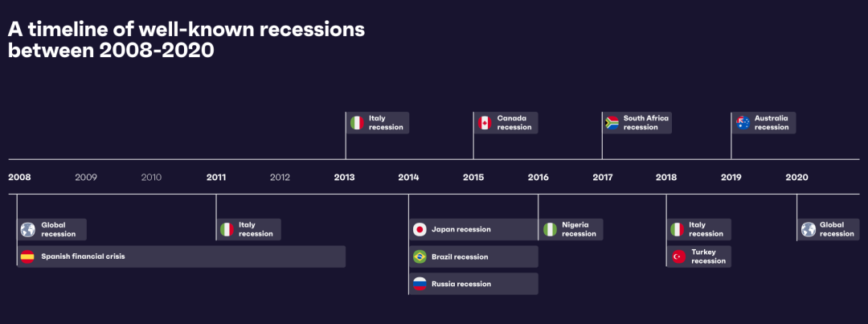The width and height of the screenshot is (868, 324).
Task: Click the Turkey flag icon
Action: coord(678,257)
